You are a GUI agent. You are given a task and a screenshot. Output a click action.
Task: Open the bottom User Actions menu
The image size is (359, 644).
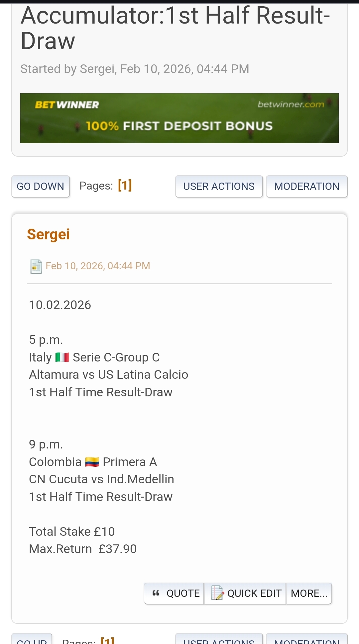219,640
